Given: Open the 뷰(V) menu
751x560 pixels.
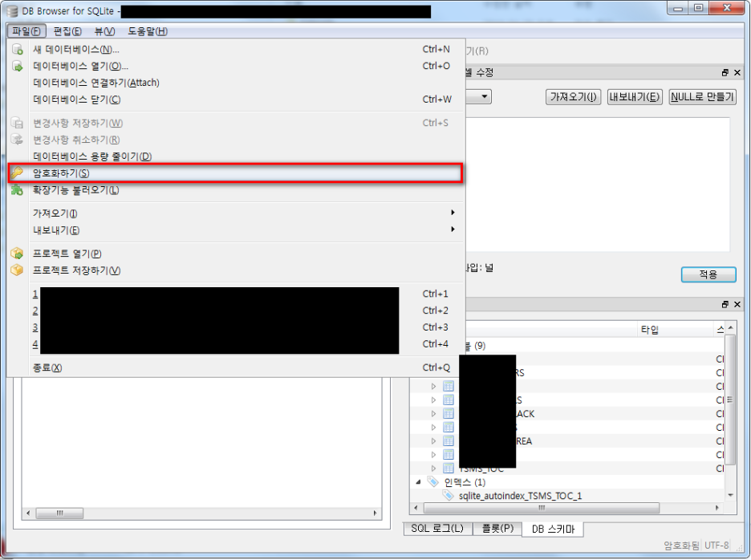Looking at the screenshot, I should point(104,31).
